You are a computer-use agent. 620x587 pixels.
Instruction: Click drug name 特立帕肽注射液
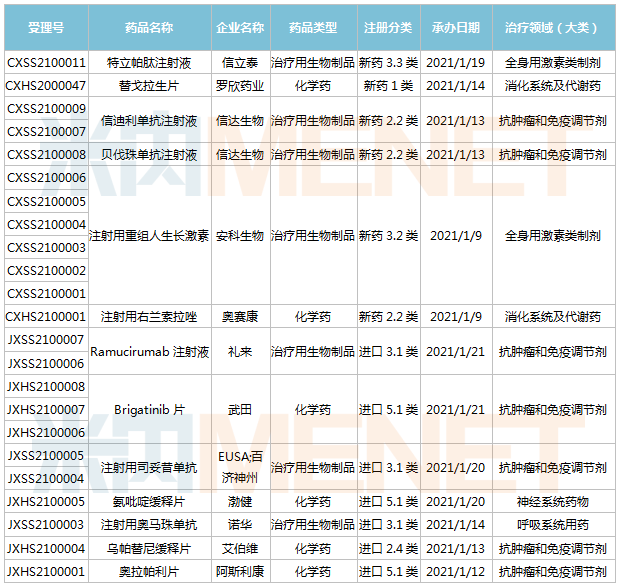pos(149,62)
